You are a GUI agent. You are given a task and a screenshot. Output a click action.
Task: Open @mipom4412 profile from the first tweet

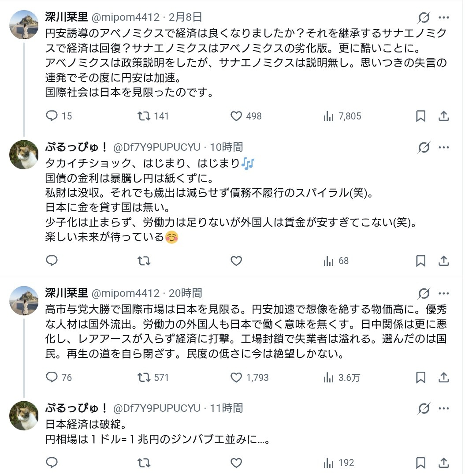pos(125,17)
